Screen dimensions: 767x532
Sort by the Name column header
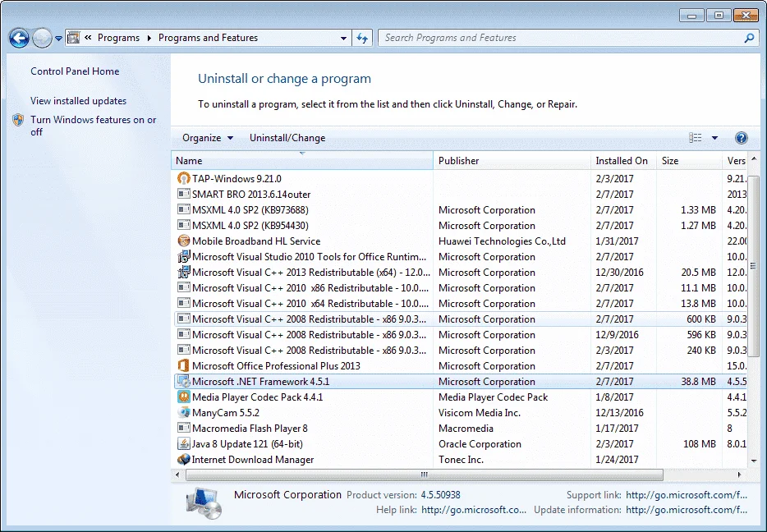pos(302,160)
